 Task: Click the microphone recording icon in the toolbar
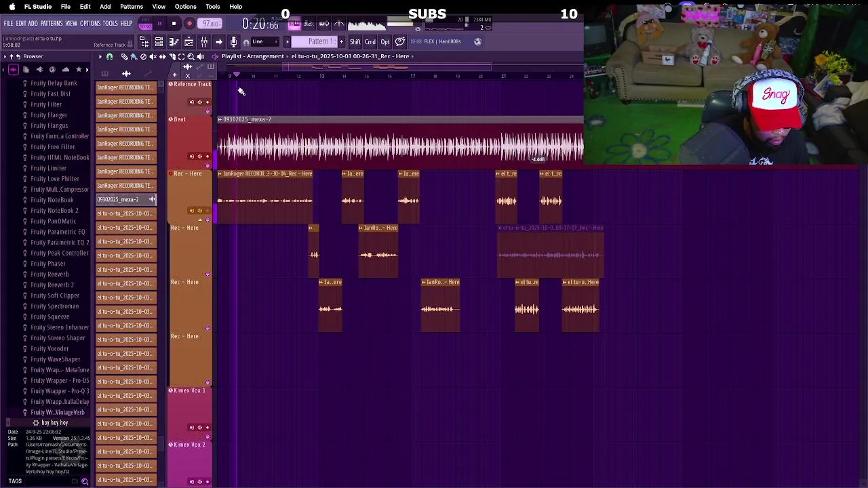click(x=233, y=41)
